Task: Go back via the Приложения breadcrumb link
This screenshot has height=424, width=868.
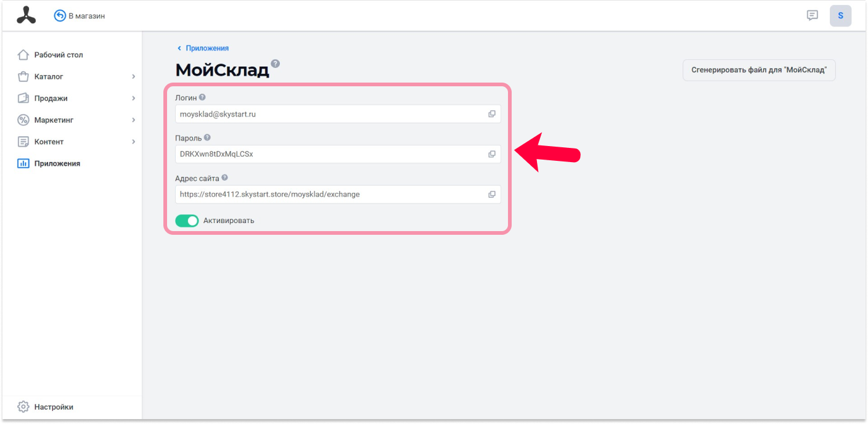Action: pyautogui.click(x=207, y=48)
